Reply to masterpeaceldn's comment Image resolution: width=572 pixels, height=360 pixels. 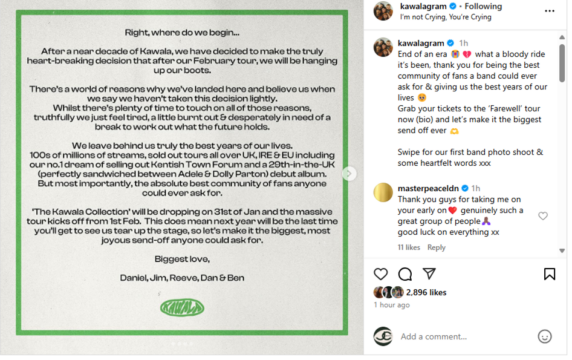pyautogui.click(x=436, y=247)
